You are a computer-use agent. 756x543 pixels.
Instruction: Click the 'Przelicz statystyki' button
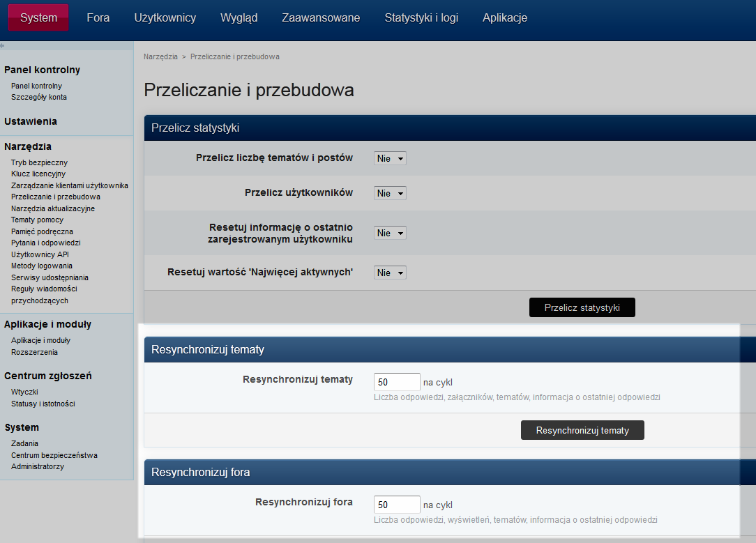pos(582,307)
